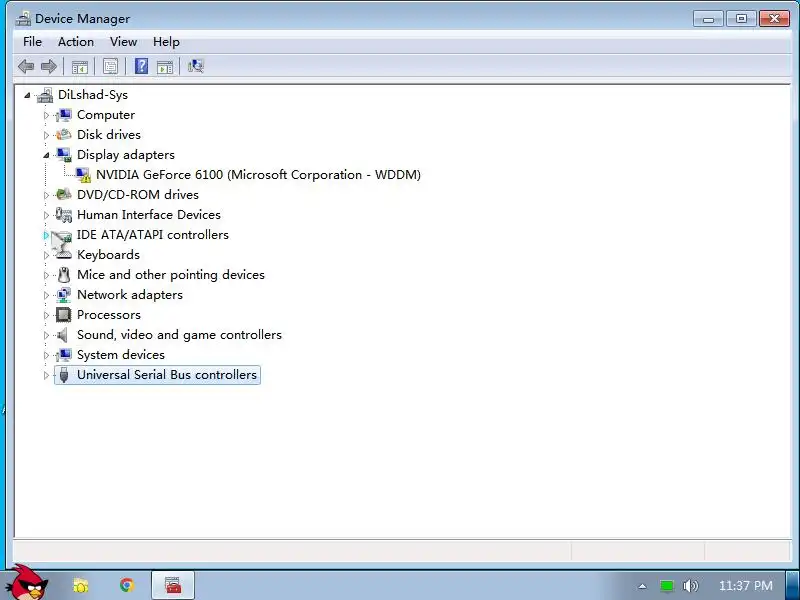Open the blue Help question-mark icon
Viewport: 800px width, 600px height.
point(141,66)
